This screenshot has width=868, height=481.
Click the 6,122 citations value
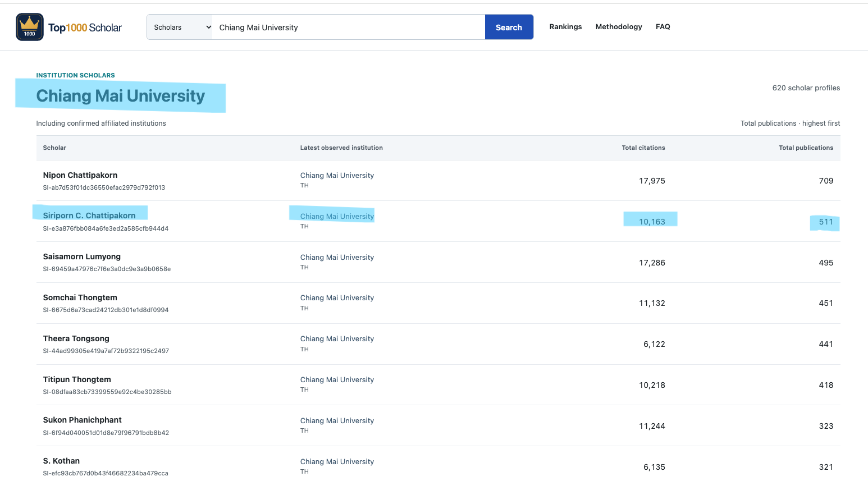[654, 344]
